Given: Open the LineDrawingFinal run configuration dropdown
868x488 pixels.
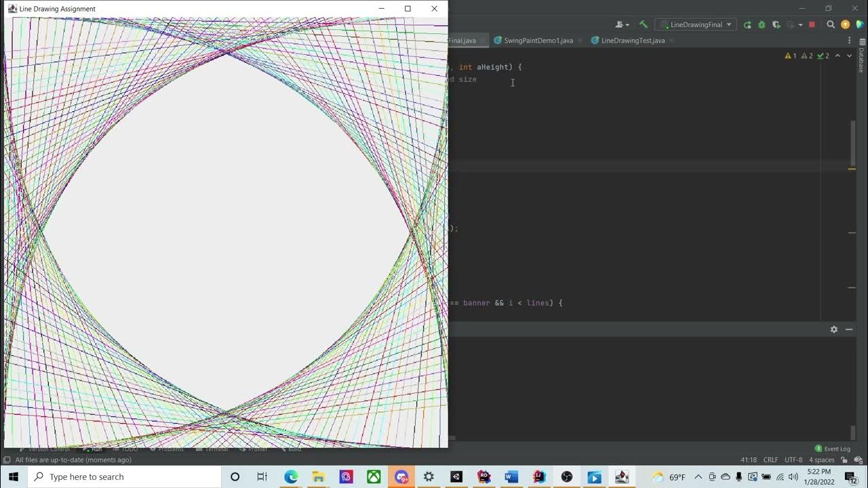Looking at the screenshot, I should 696,24.
